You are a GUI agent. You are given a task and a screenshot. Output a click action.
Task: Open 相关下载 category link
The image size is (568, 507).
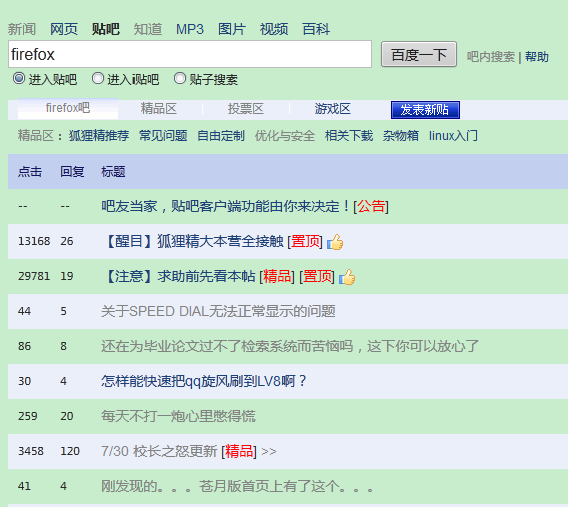point(349,136)
